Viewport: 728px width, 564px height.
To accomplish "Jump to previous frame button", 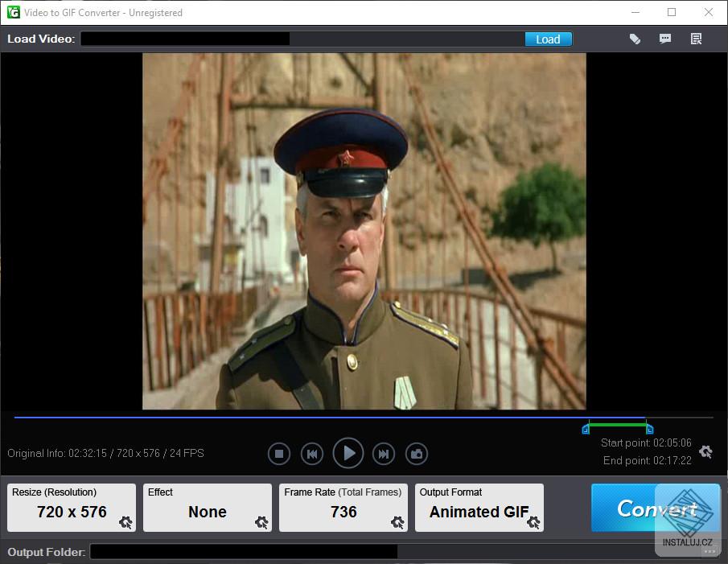I will pyautogui.click(x=312, y=454).
